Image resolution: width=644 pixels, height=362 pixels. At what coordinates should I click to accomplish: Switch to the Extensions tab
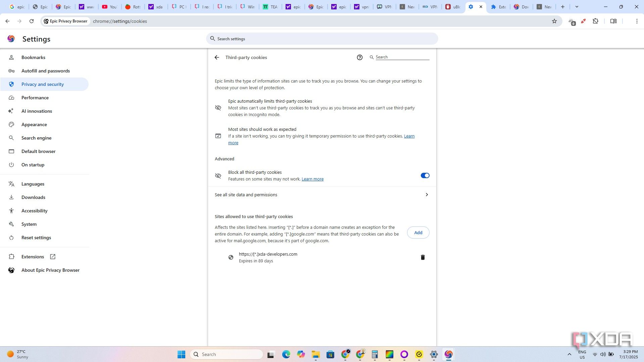[x=498, y=7]
